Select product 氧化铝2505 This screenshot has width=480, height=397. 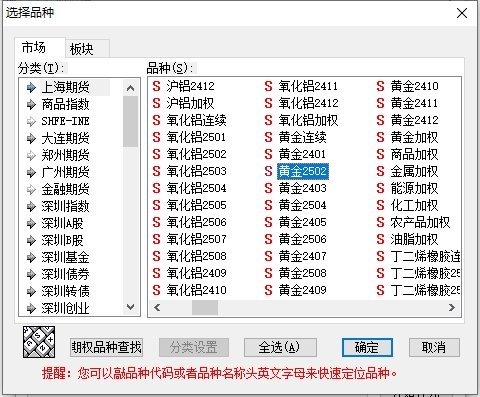[196, 205]
